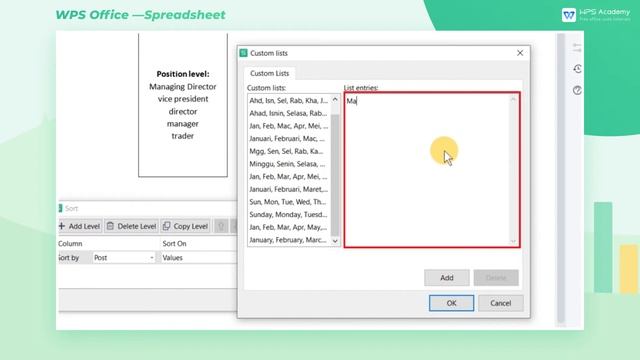Click the Add button in Custom lists
640x360 pixels.
(x=447, y=278)
